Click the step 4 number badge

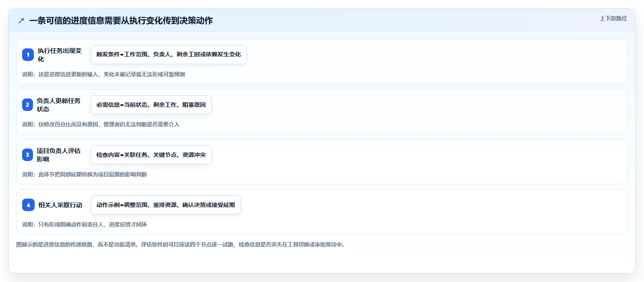[x=28, y=205]
